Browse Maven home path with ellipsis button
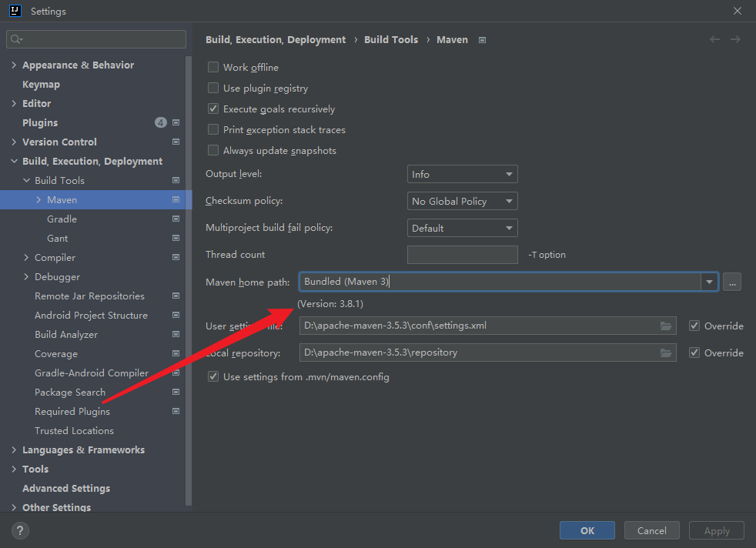This screenshot has height=548, width=756. point(732,282)
